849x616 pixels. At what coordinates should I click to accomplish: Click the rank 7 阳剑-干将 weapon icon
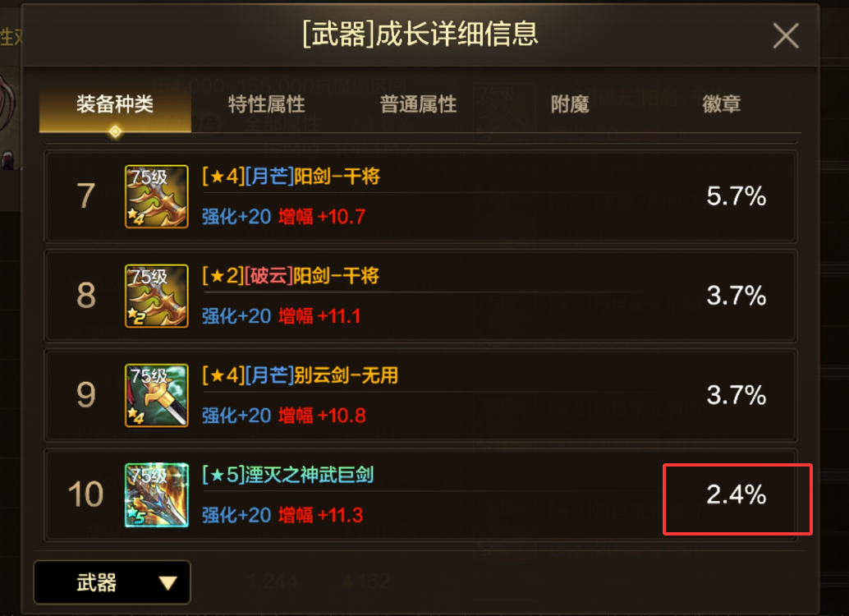(157, 196)
